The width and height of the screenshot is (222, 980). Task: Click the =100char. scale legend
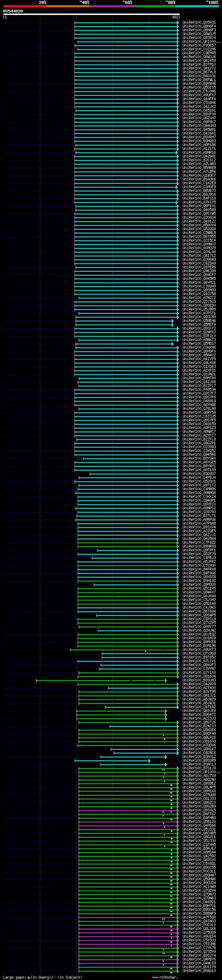click(x=165, y=977)
